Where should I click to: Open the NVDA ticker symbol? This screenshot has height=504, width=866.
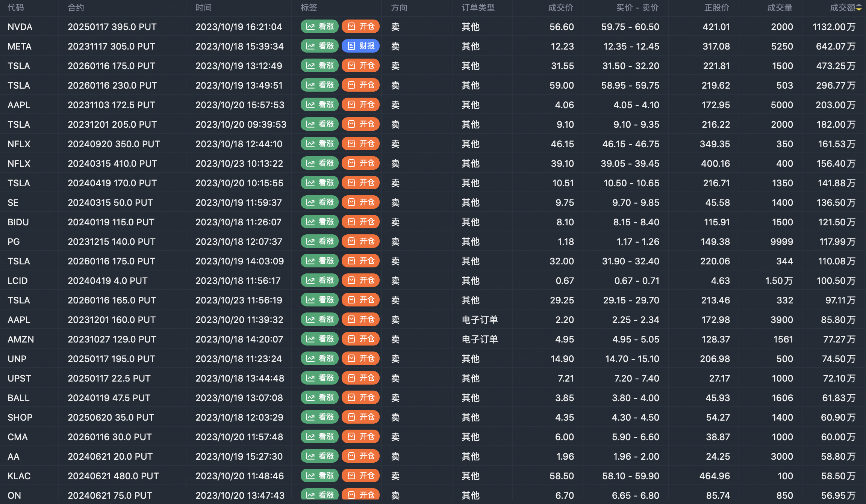coord(20,27)
